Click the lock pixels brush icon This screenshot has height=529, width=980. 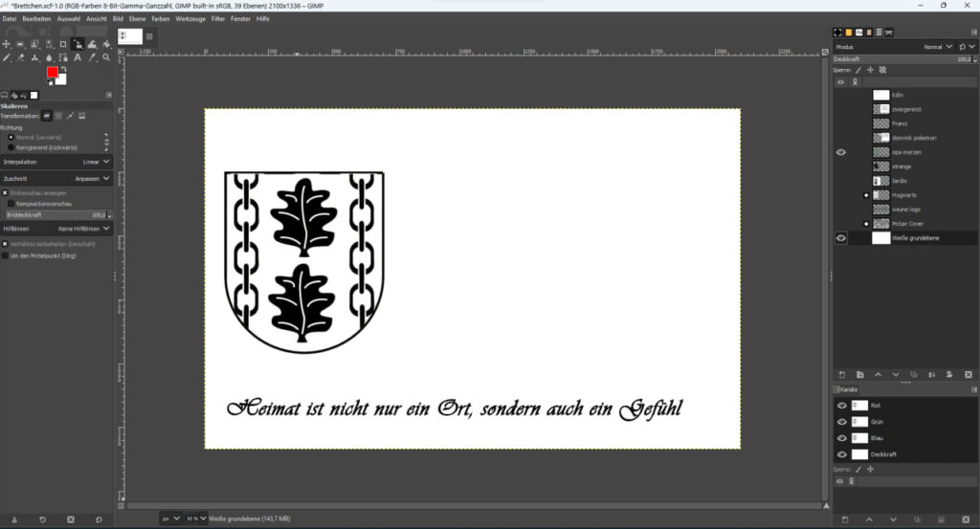point(858,70)
